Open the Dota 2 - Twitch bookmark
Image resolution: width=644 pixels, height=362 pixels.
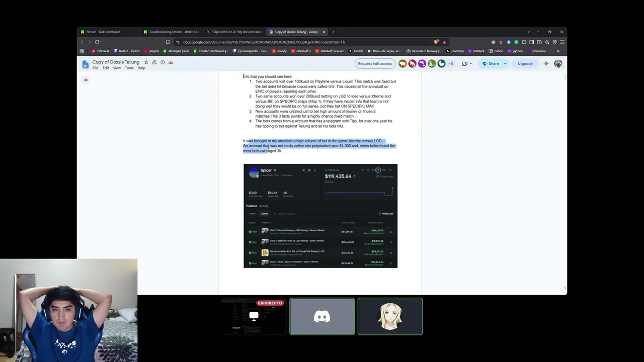(126, 51)
